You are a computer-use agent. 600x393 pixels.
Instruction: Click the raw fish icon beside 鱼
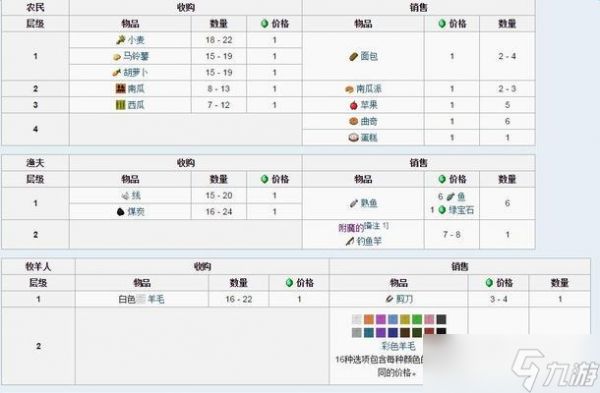click(450, 197)
